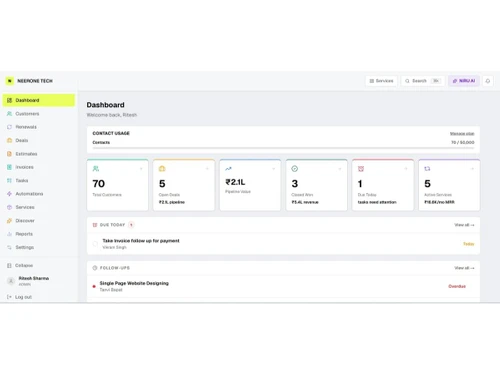
Task: Log out of the account
Action: (19, 297)
